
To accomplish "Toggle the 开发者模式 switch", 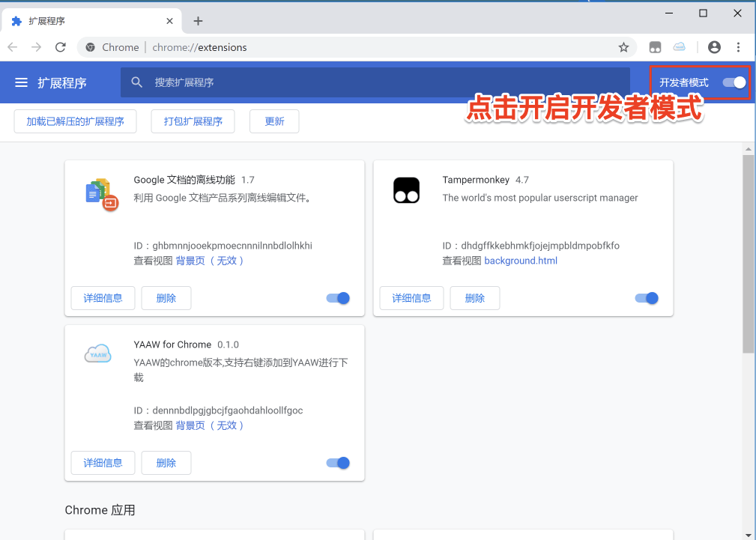I will coord(734,82).
